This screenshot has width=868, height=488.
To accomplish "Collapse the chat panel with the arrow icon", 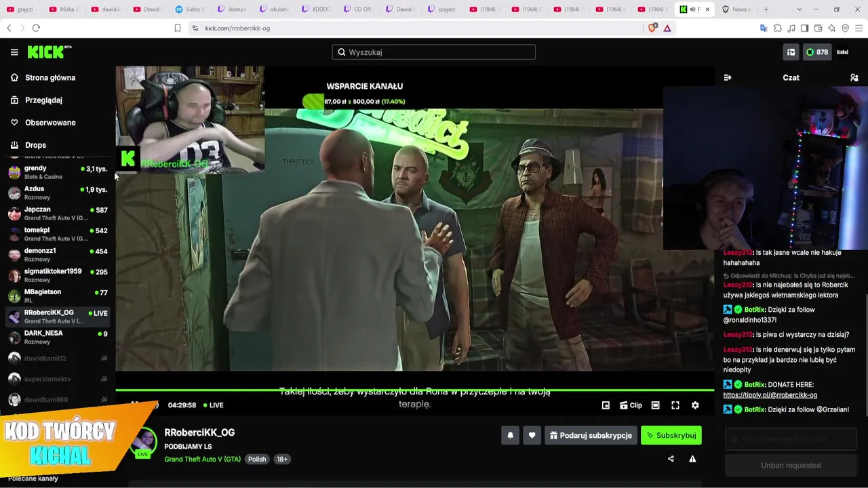I will [x=728, y=78].
